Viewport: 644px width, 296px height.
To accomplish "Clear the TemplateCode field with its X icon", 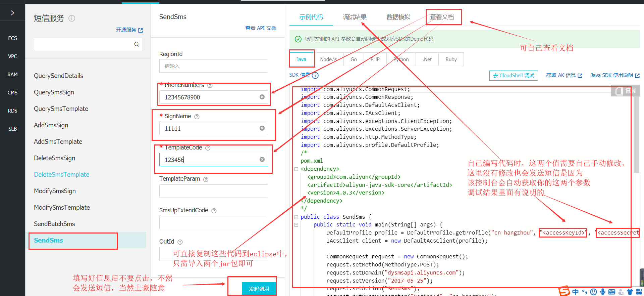I will pos(262,160).
